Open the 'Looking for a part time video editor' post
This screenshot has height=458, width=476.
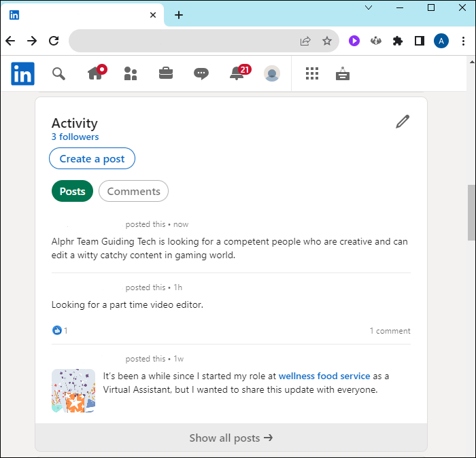pyautogui.click(x=127, y=304)
